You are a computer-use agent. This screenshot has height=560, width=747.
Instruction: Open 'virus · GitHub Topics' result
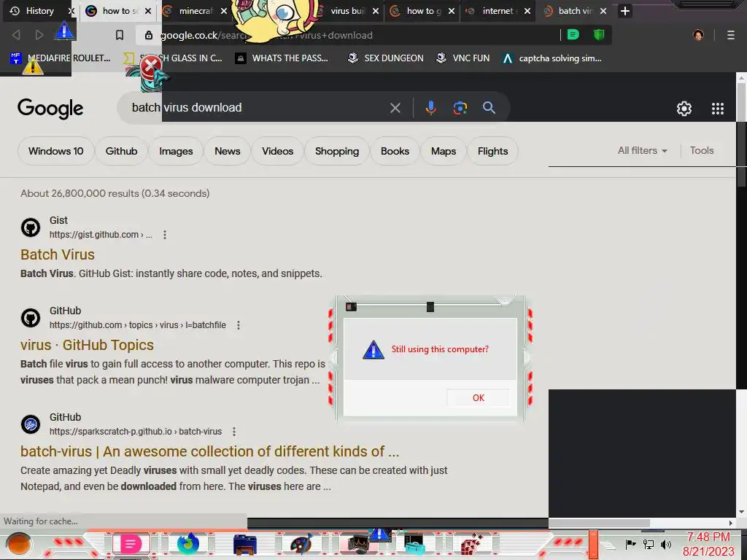[x=88, y=345]
